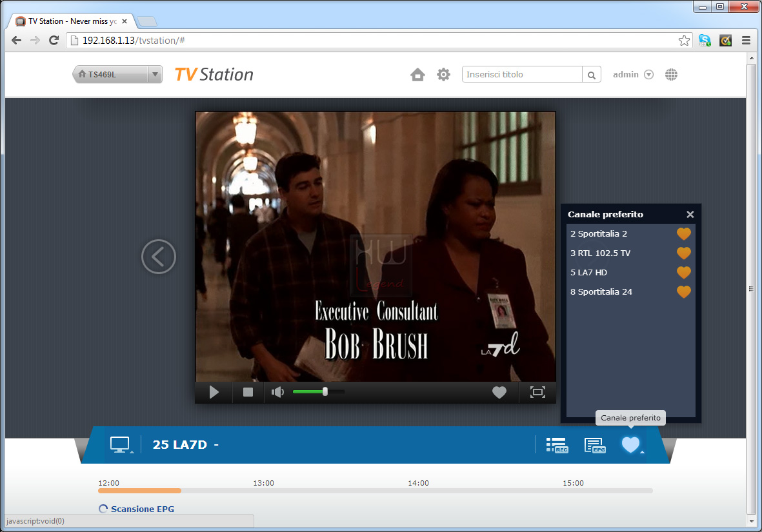This screenshot has height=532, width=762.
Task: Unfavorite LA7 HD heart
Action: tap(684, 273)
